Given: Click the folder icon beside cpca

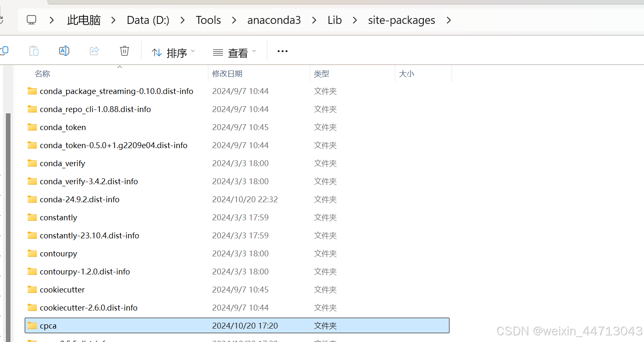Looking at the screenshot, I should click(32, 326).
